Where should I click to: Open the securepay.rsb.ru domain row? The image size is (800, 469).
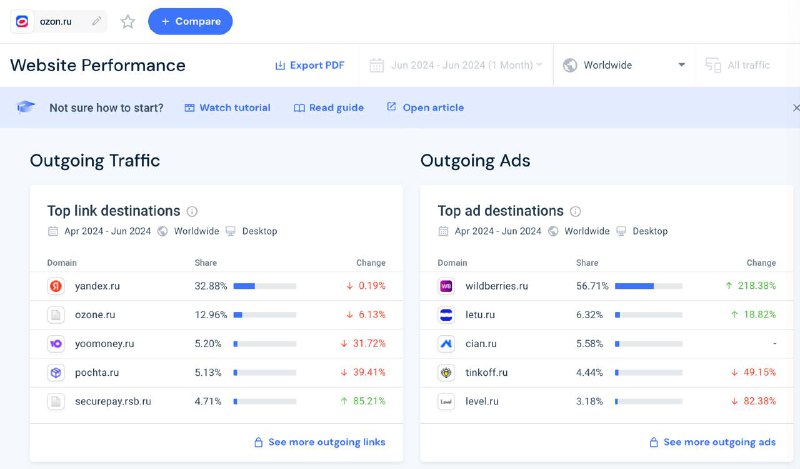pyautogui.click(x=216, y=402)
